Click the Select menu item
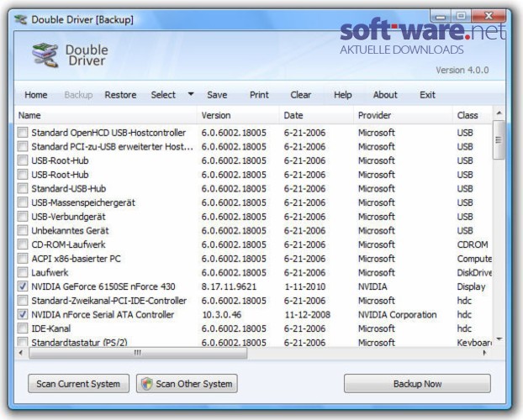Image resolution: width=523 pixels, height=420 pixels. pyautogui.click(x=163, y=95)
